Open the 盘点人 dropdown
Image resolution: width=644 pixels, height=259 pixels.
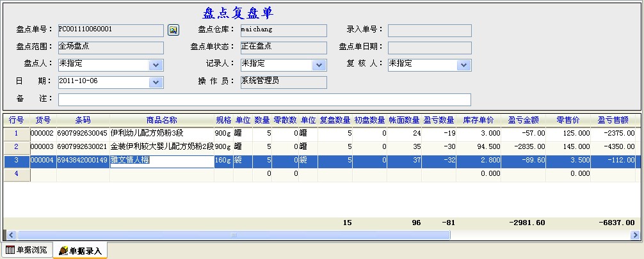pos(156,65)
